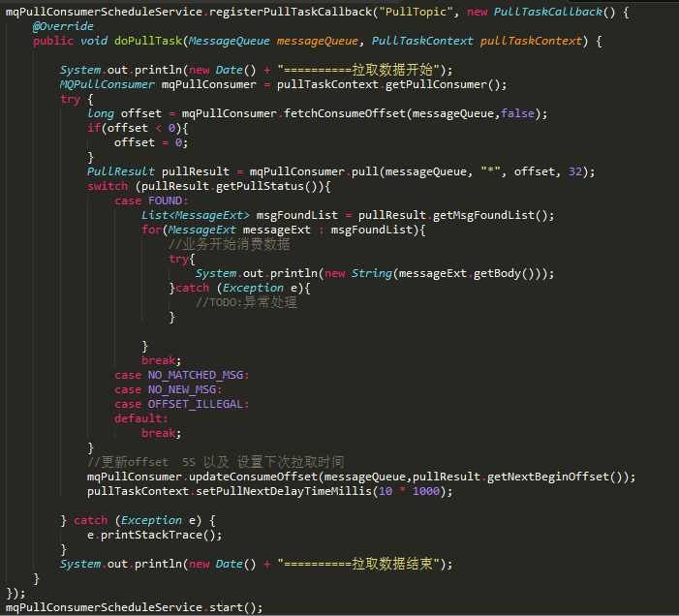Click the 'if(offset < 0){' line
Image resolution: width=679 pixels, height=616 pixels.
(138, 128)
